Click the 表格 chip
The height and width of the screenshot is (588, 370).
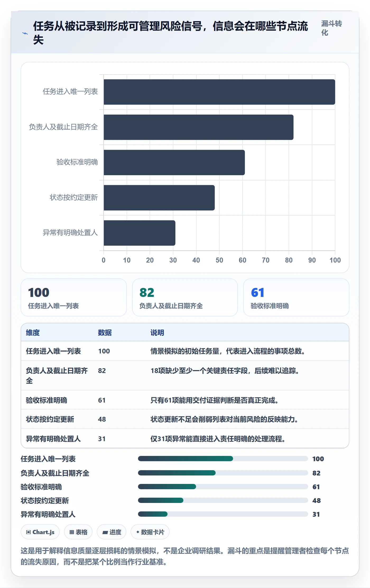(x=78, y=532)
